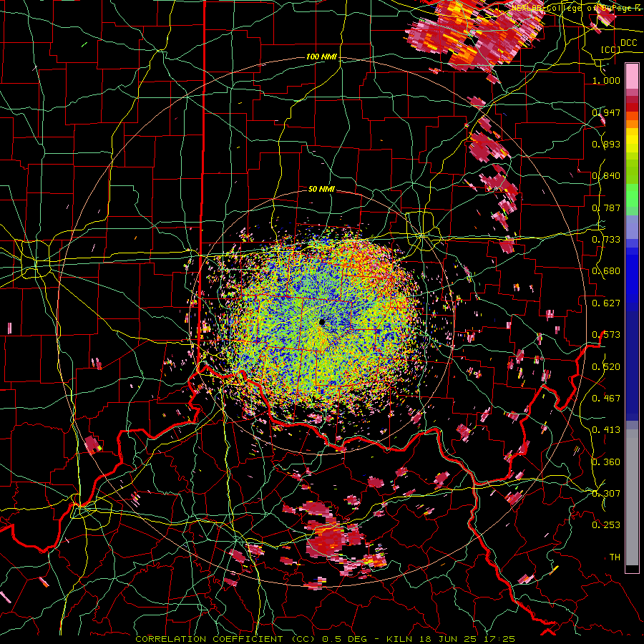Click the 50 NMI range ring label
644x644 pixels.
tap(321, 189)
